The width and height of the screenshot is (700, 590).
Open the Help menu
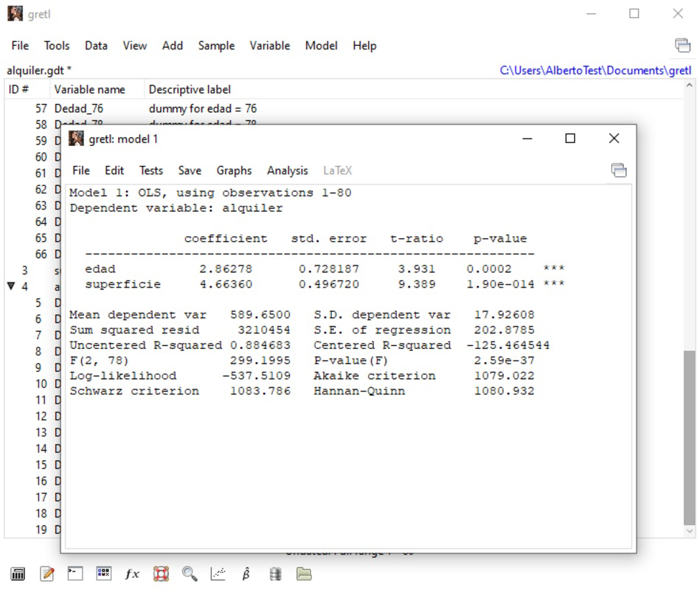(x=364, y=46)
